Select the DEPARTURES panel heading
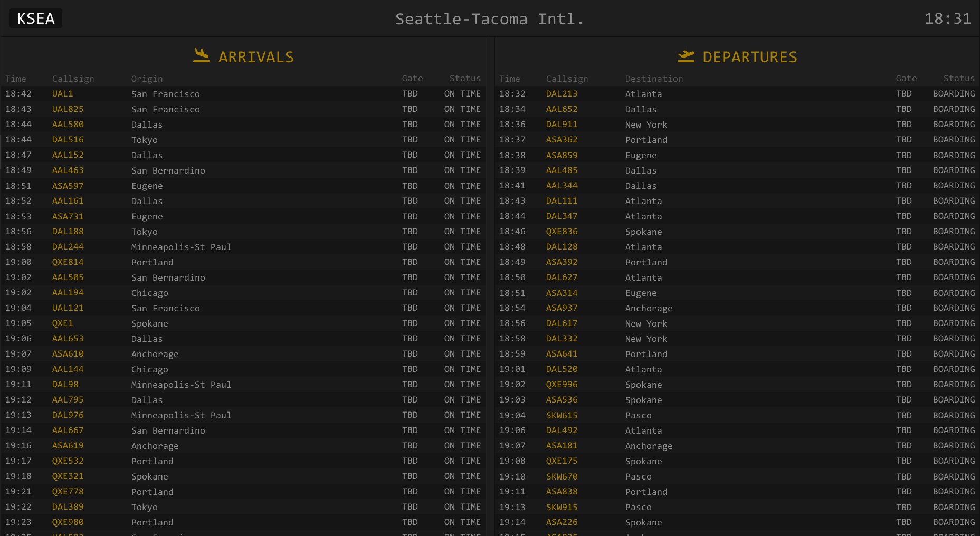 pyautogui.click(x=749, y=57)
